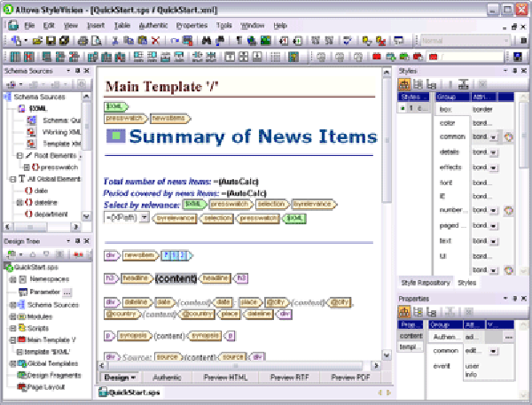
Task: Expand the Namespaces node in Design Tree
Action: tap(13, 279)
